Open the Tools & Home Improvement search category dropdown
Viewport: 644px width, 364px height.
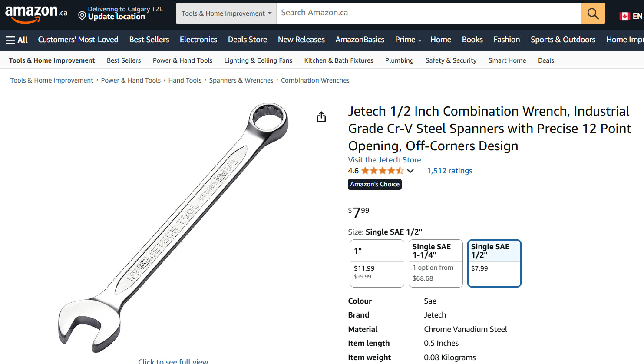coord(226,13)
